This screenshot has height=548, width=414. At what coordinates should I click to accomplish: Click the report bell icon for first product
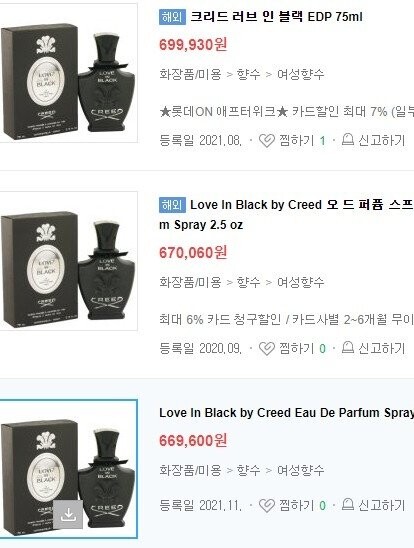coord(347,139)
